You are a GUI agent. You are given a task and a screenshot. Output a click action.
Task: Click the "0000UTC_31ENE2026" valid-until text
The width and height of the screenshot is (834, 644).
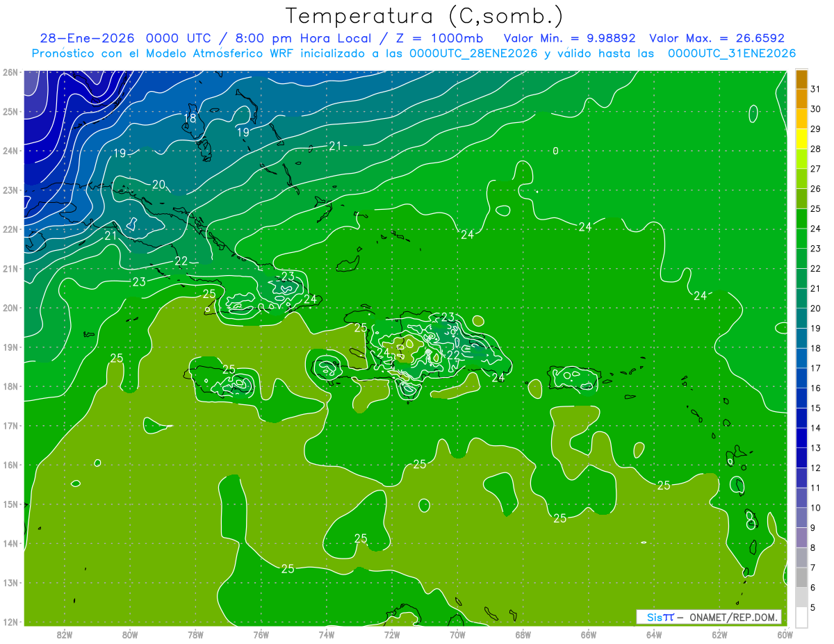pos(732,53)
